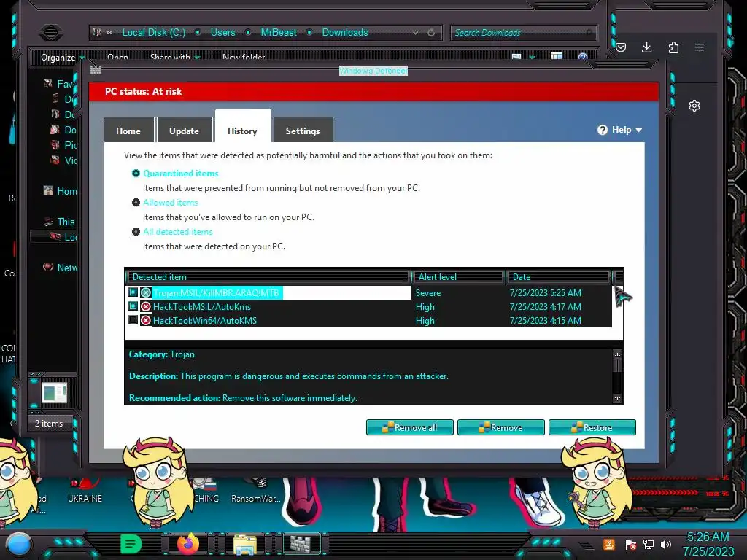Click the network tray icon

648,544
